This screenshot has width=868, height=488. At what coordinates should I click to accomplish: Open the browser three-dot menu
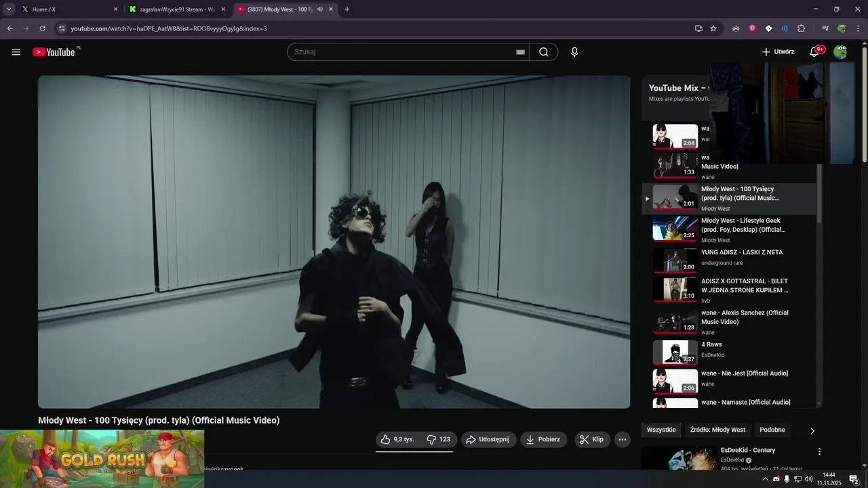click(x=858, y=28)
